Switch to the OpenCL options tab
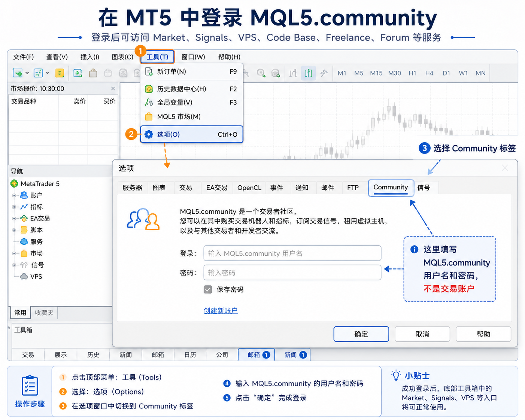525x420 pixels. 249,188
